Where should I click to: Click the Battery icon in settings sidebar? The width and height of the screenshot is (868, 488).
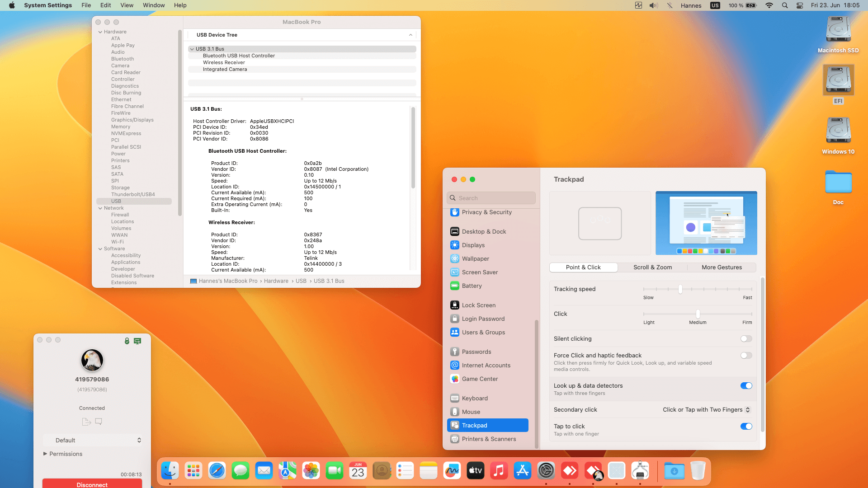[455, 286]
